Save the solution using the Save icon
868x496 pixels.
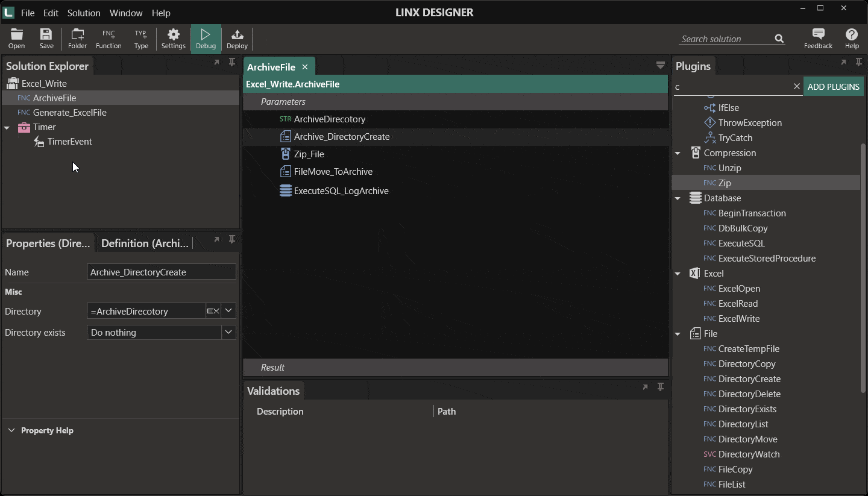(46, 39)
